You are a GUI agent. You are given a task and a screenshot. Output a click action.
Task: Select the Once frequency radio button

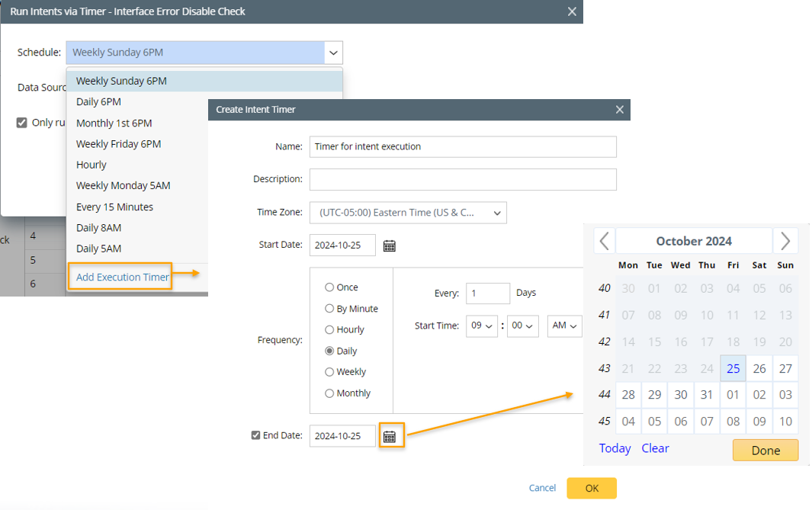coord(329,287)
